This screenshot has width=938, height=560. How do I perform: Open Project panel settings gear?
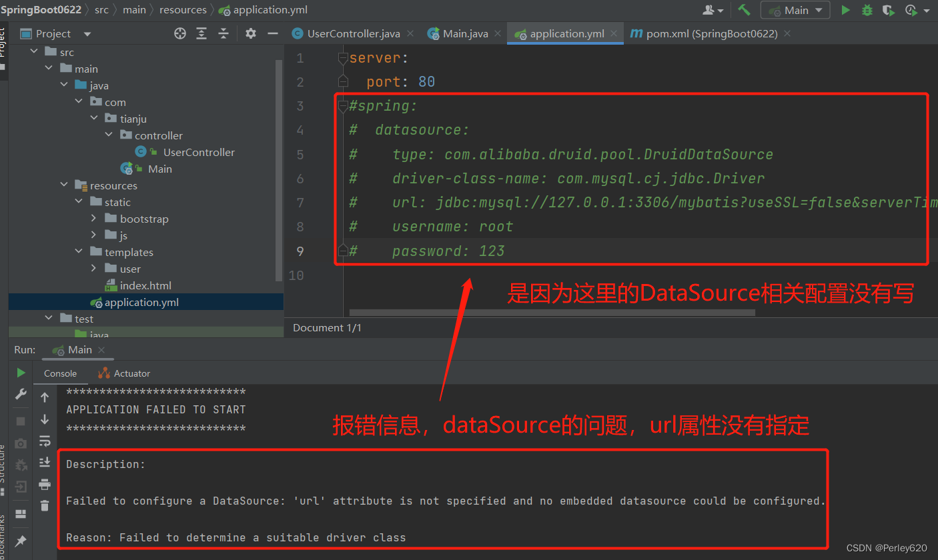(x=251, y=33)
